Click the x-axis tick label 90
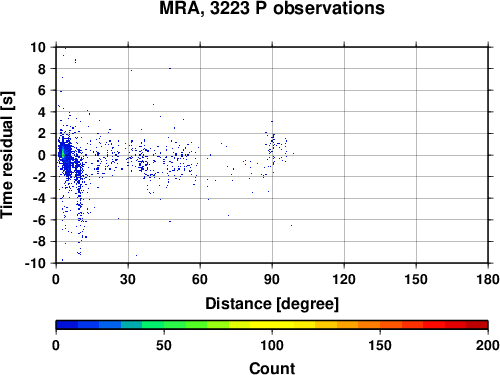500x375 pixels. point(272,279)
